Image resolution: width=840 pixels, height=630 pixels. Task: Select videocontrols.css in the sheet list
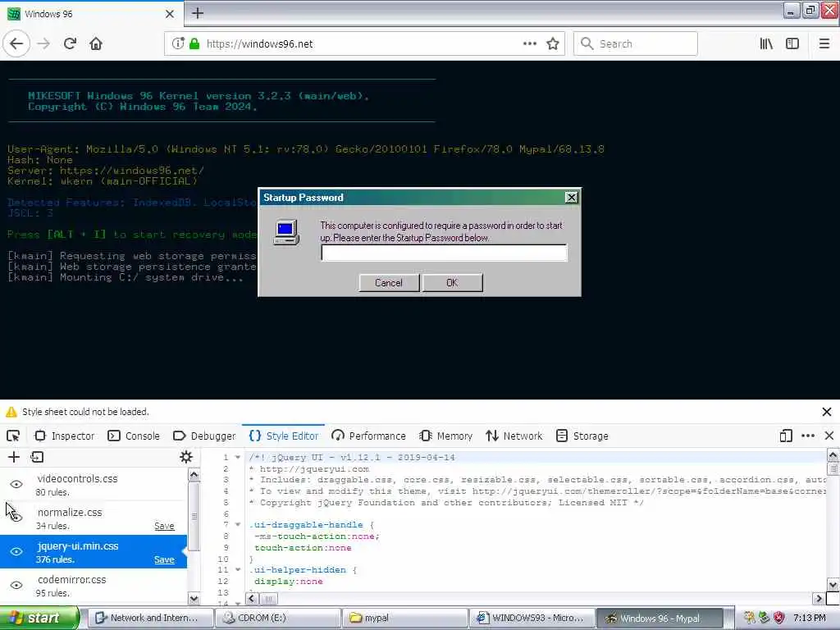click(x=94, y=484)
